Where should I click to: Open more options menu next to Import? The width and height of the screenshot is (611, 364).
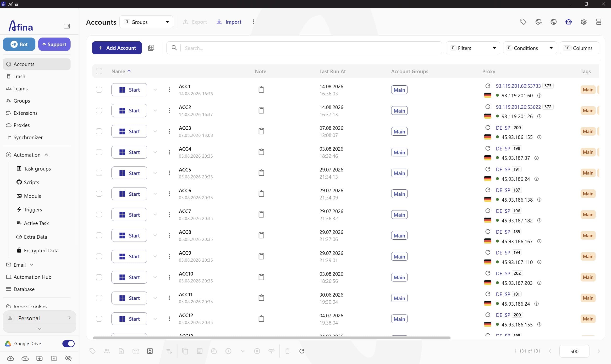pyautogui.click(x=253, y=22)
